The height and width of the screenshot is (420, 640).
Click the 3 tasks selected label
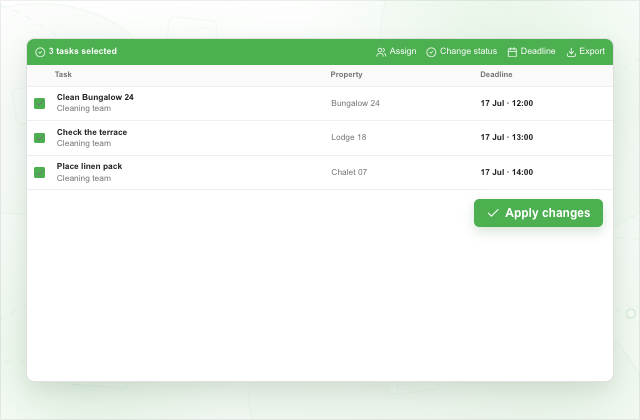coord(83,51)
